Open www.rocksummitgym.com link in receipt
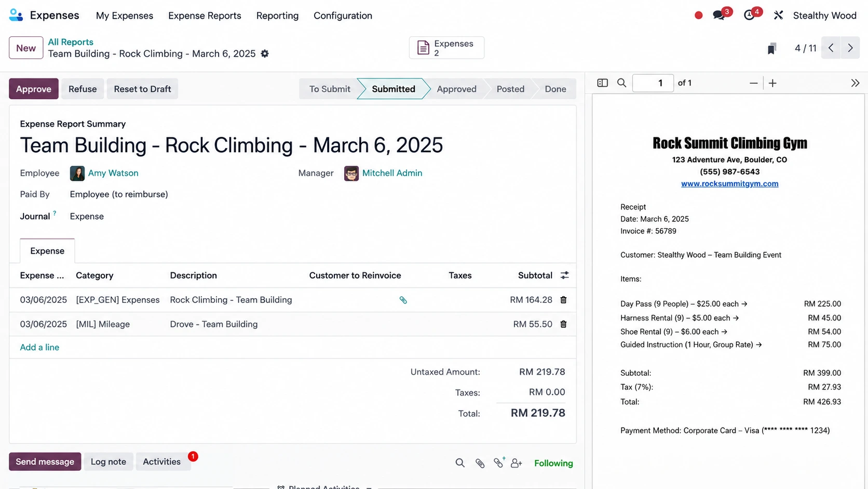The height and width of the screenshot is (489, 868). click(729, 183)
